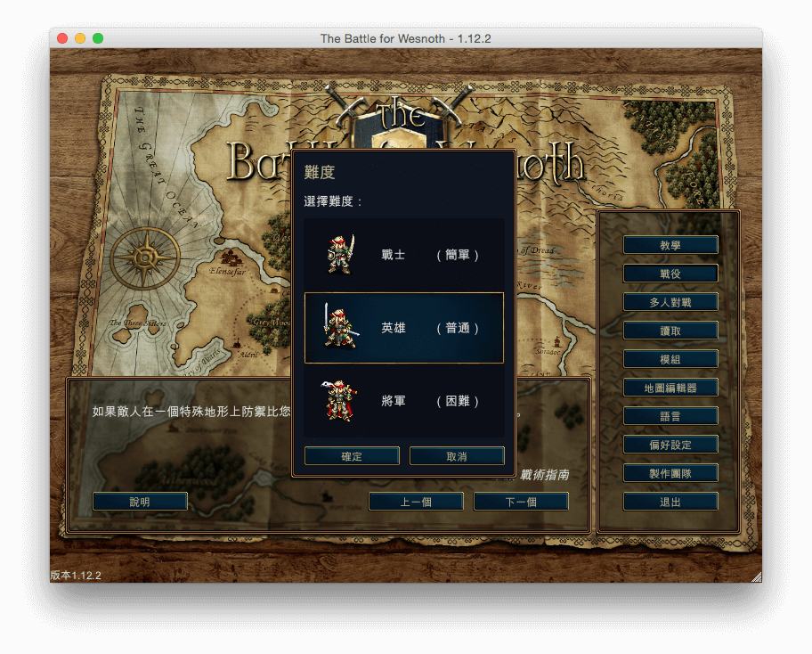The height and width of the screenshot is (654, 812).
Task: Click the 說明 help button
Action: tap(140, 502)
